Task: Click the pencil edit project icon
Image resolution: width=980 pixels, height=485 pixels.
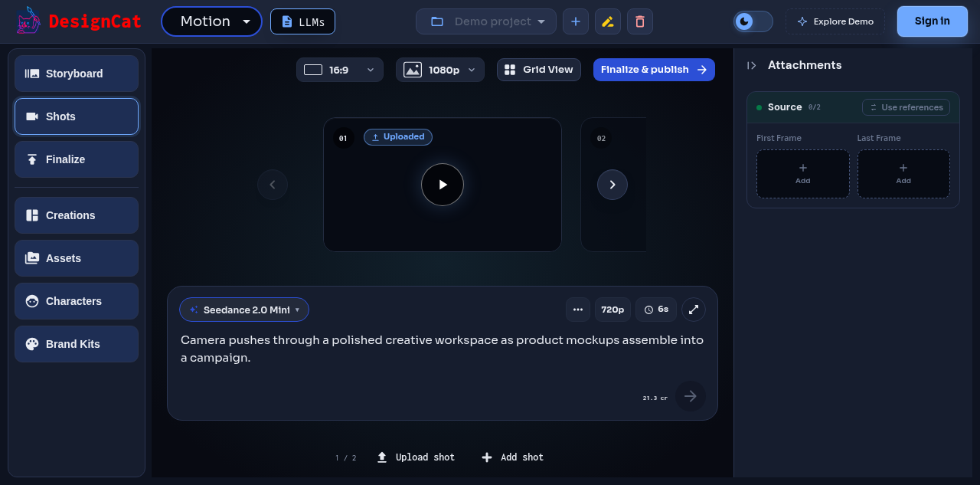Action: pos(608,21)
